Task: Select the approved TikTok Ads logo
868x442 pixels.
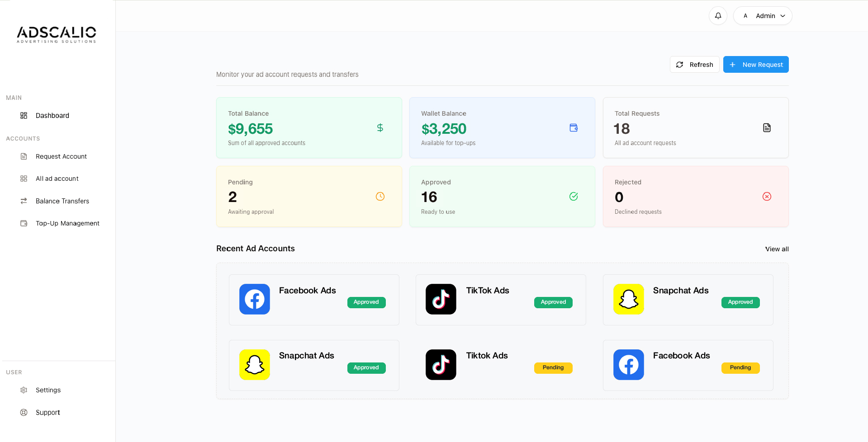Action: pyautogui.click(x=441, y=299)
